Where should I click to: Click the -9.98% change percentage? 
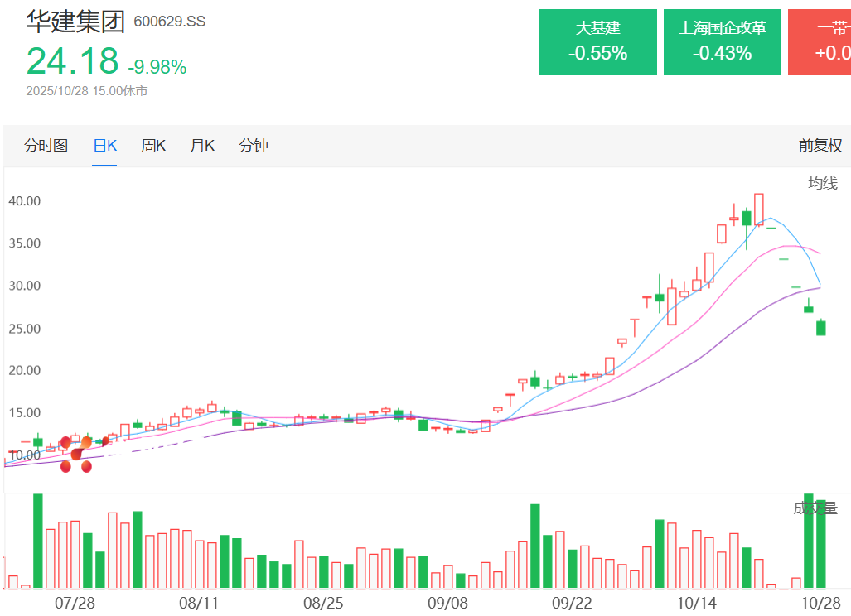pos(157,66)
